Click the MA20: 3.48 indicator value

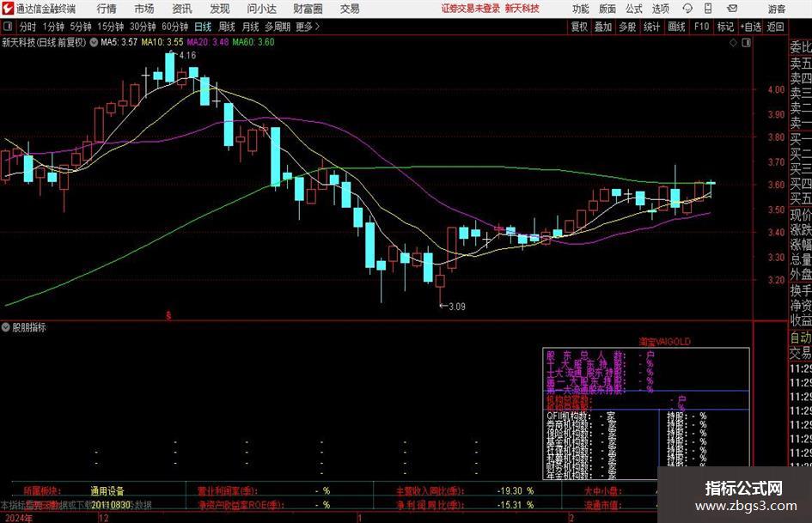(208, 42)
